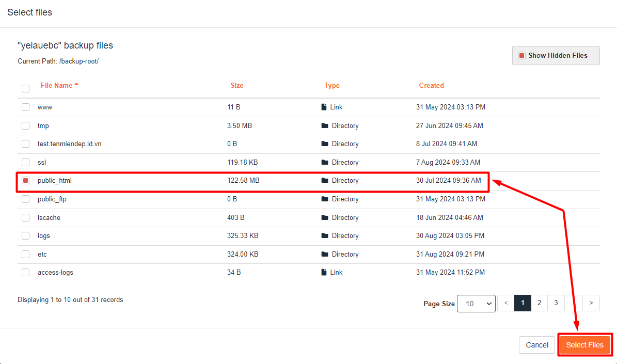Image resolution: width=617 pixels, height=364 pixels.
Task: Cancel the file selection dialog
Action: (x=536, y=344)
